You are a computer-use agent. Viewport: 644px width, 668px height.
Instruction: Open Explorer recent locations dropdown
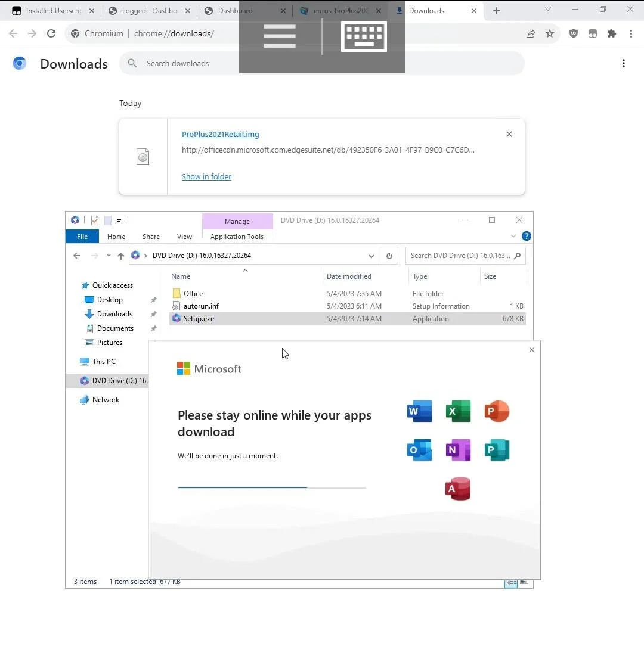[x=109, y=256]
